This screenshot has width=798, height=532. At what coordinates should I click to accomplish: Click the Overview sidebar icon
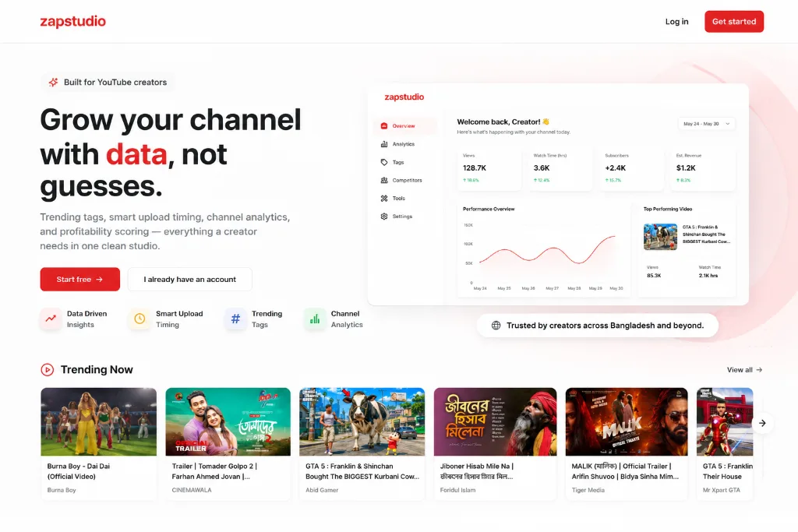[384, 125]
